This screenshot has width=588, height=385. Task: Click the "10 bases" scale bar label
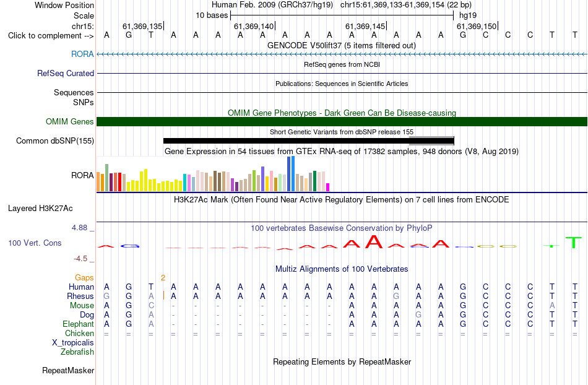(x=212, y=15)
